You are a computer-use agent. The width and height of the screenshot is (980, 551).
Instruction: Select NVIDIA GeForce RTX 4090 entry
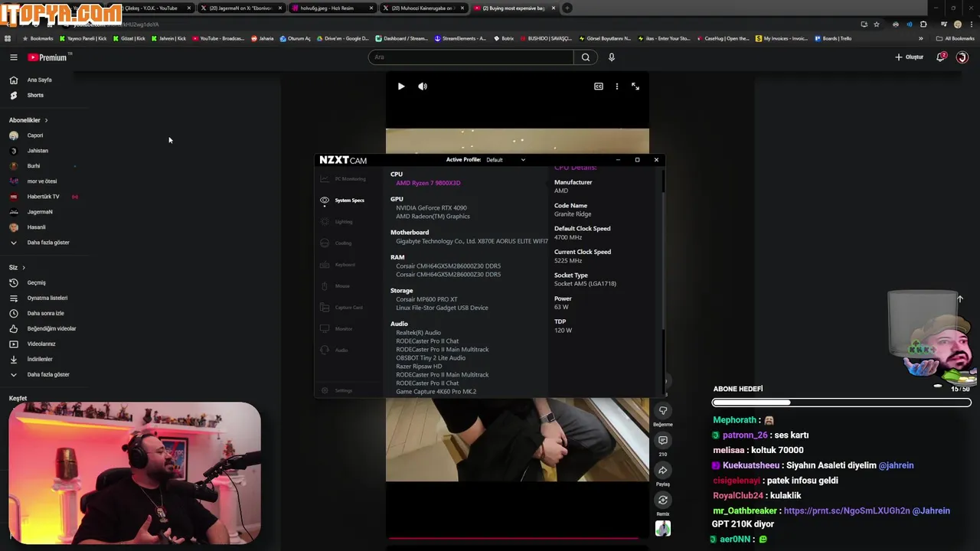click(x=431, y=207)
